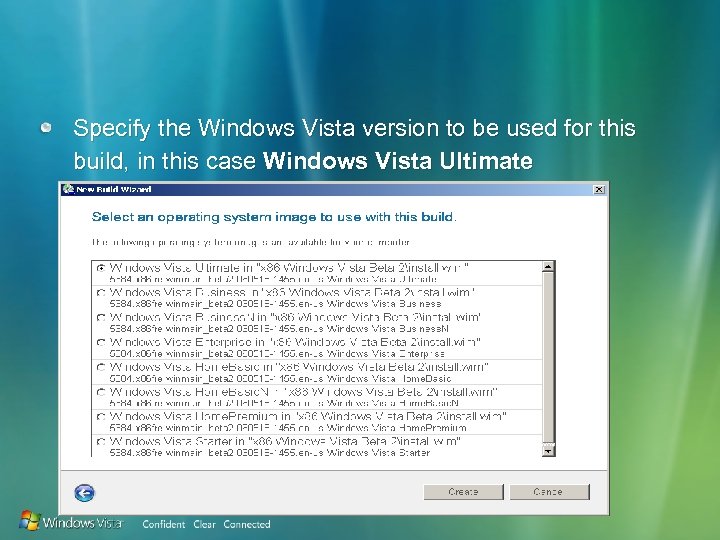Image resolution: width=720 pixels, height=540 pixels.
Task: Click the blue Back arrow icon
Action: tap(84, 493)
